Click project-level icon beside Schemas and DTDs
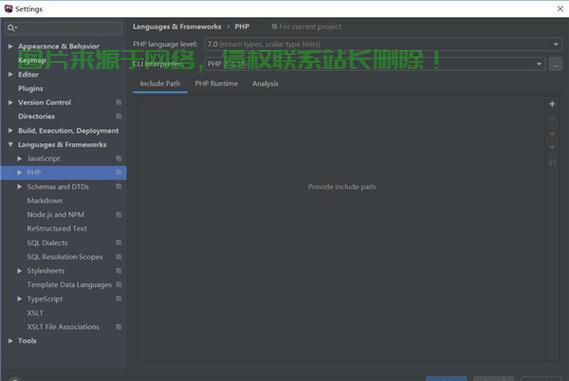The height and width of the screenshot is (381, 569). tap(119, 187)
